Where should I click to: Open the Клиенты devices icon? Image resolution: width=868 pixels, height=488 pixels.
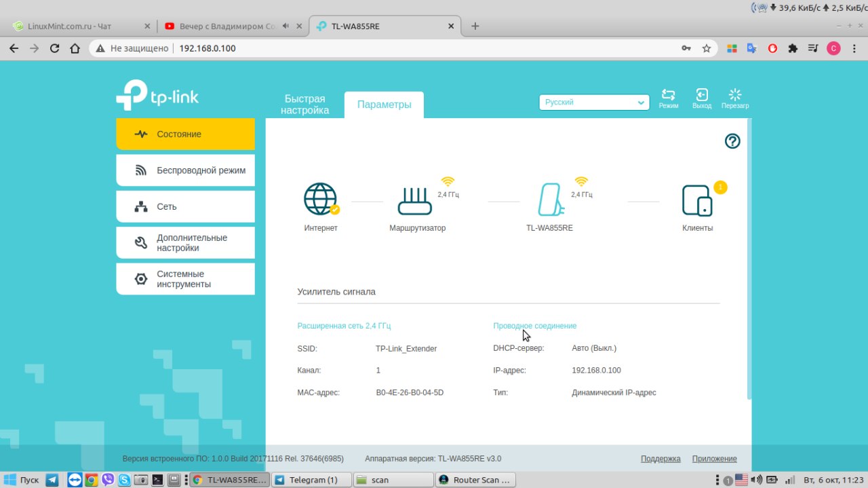point(697,200)
